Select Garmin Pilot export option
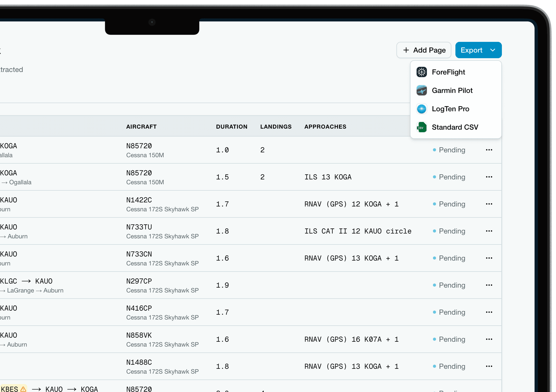Viewport: 556px width, 392px height. click(x=452, y=90)
